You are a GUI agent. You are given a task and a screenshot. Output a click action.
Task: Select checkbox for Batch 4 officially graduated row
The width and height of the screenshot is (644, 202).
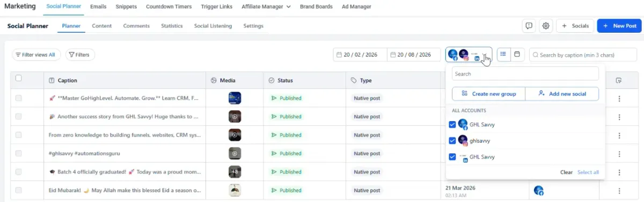click(19, 172)
